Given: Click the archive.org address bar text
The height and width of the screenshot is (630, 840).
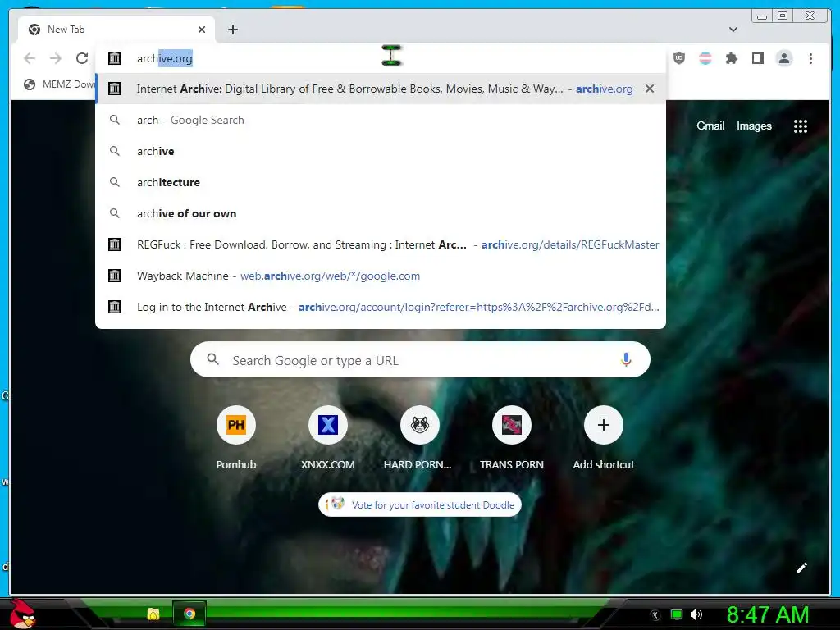Looking at the screenshot, I should pos(164,58).
